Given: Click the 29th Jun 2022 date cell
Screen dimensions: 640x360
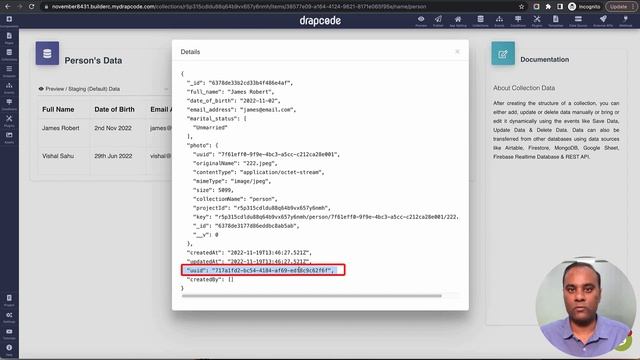Looking at the screenshot, I should pyautogui.click(x=113, y=156).
